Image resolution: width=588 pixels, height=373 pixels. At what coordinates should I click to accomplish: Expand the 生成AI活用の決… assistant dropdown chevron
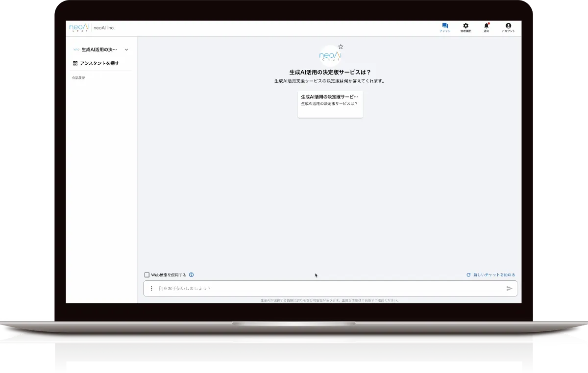(x=126, y=50)
